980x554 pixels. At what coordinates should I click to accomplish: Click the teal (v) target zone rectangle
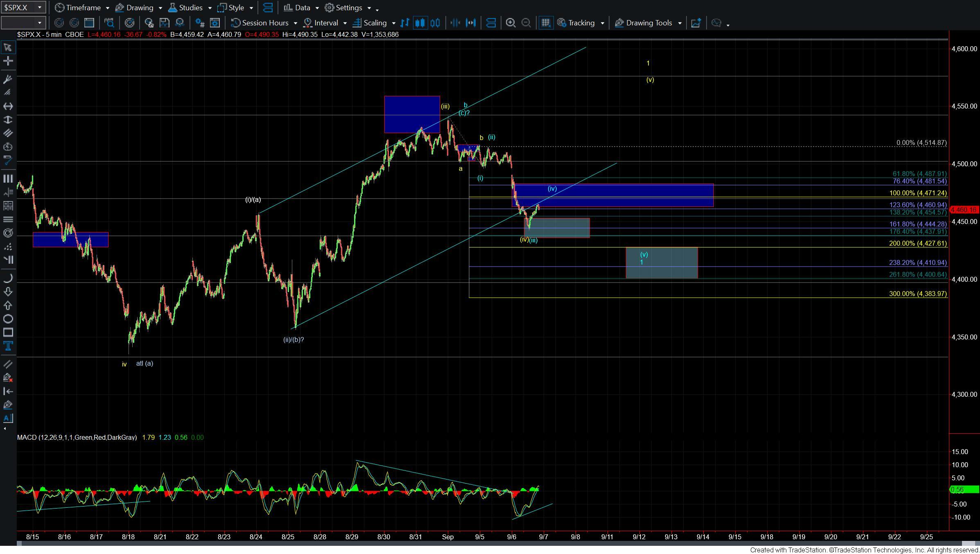click(x=662, y=263)
